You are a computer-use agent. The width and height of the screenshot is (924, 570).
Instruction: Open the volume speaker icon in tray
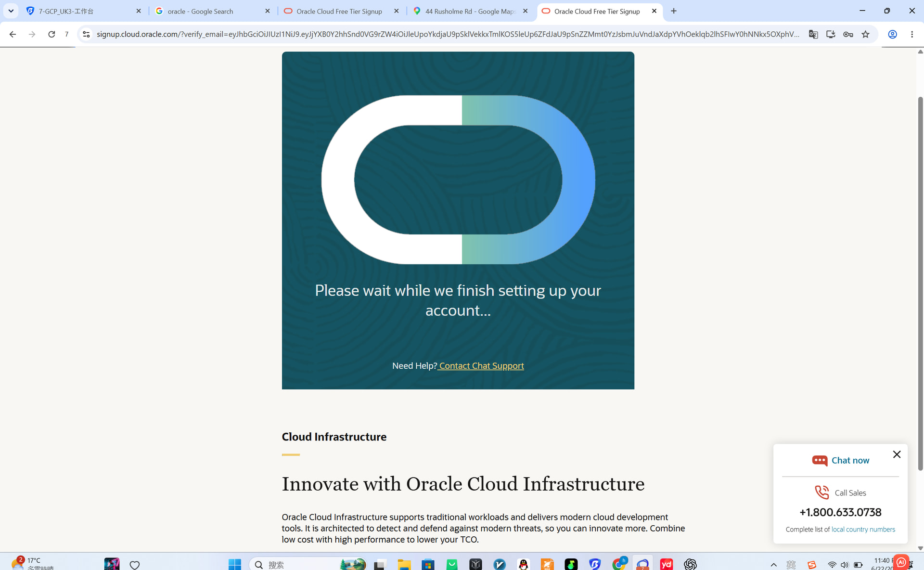click(x=845, y=565)
